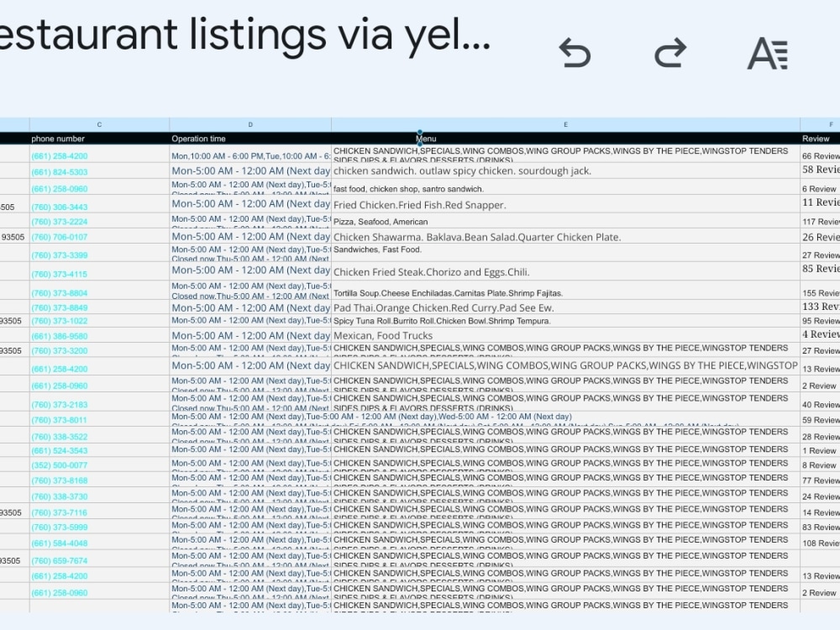
Task: Select the '6 Review' cell
Action: [820, 187]
